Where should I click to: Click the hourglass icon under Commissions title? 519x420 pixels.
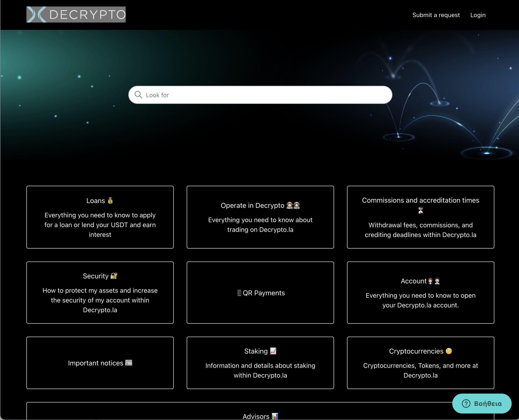point(420,210)
